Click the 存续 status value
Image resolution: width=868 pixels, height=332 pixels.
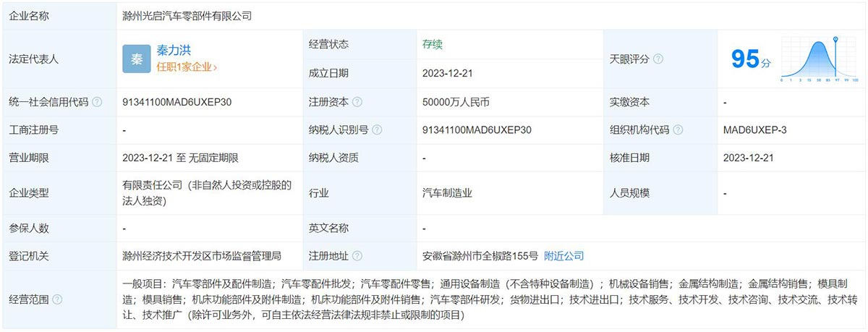tap(433, 44)
